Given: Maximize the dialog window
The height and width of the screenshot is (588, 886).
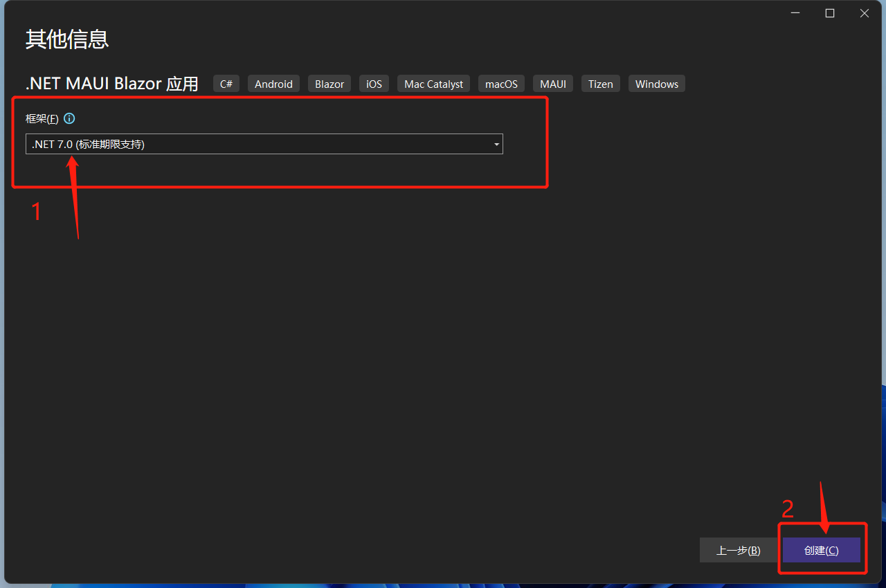Looking at the screenshot, I should (x=830, y=13).
